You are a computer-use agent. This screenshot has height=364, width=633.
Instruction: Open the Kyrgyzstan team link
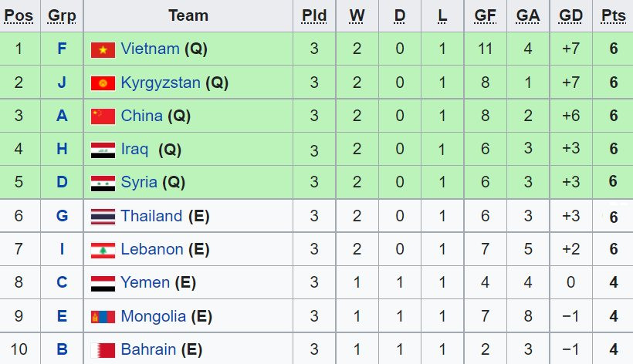161,83
